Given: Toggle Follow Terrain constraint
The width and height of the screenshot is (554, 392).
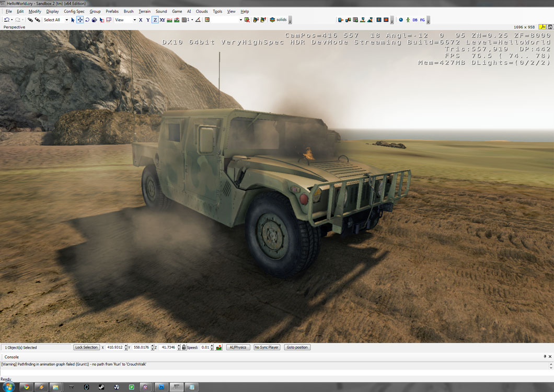Looking at the screenshot, I should click(169, 20).
